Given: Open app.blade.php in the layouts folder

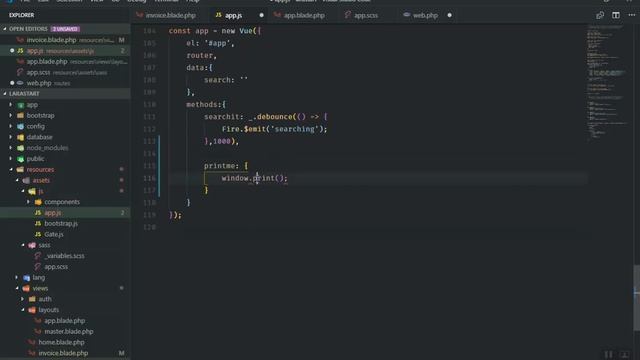Looking at the screenshot, I should click(x=65, y=321).
